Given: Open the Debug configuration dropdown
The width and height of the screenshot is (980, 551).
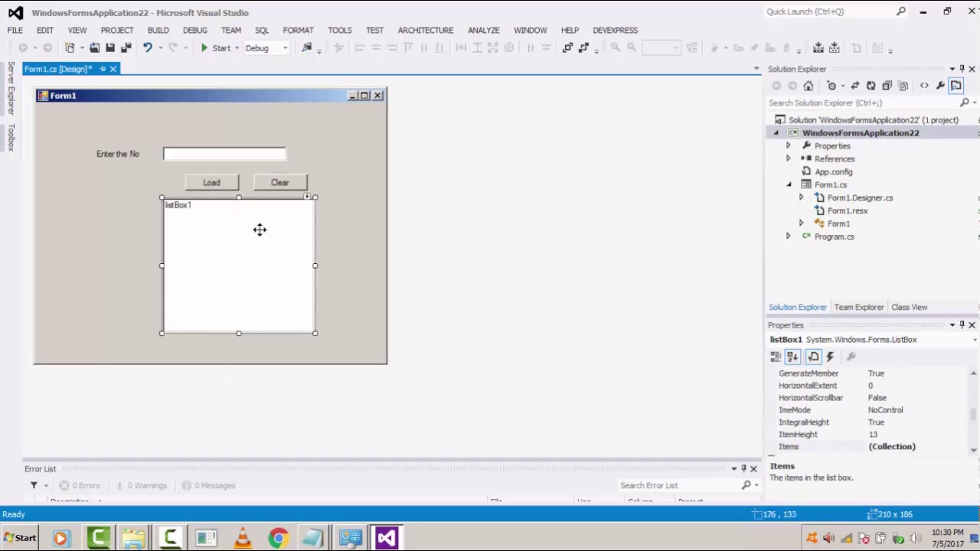Looking at the screenshot, I should click(x=283, y=47).
